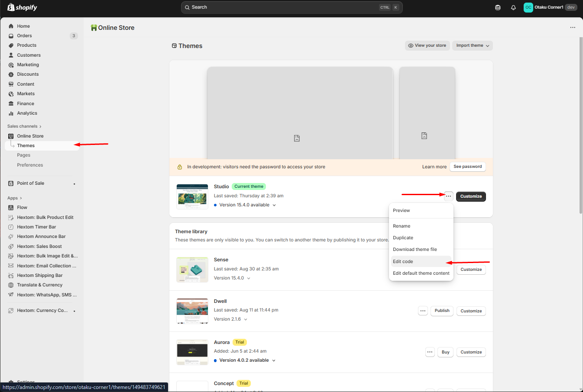Choose Edit code from the menu
The height and width of the screenshot is (392, 583).
coord(421,262)
